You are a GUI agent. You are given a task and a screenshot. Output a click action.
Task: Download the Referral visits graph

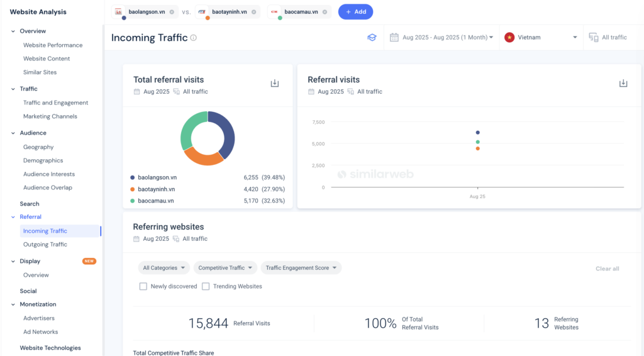[623, 84]
